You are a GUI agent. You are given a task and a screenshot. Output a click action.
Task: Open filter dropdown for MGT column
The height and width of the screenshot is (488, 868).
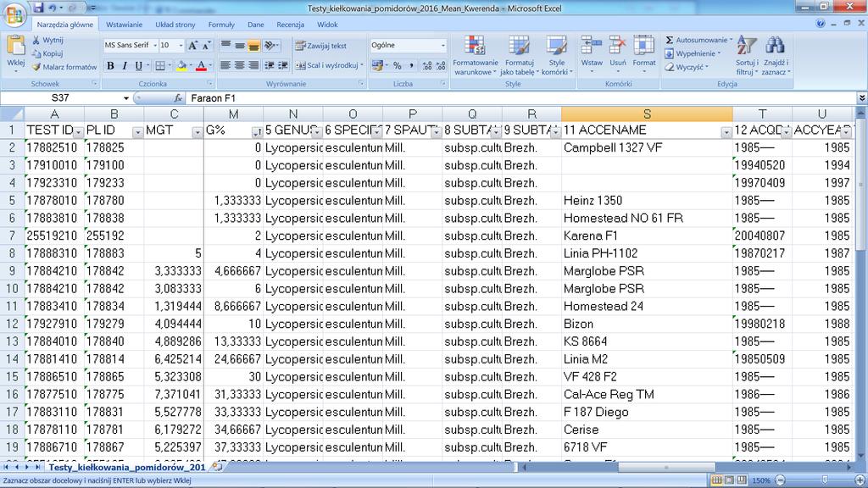tap(197, 132)
